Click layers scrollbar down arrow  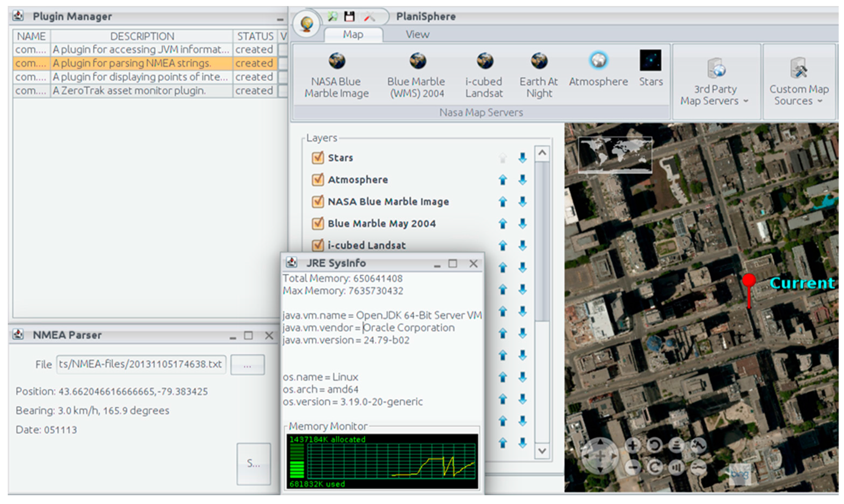(542, 451)
